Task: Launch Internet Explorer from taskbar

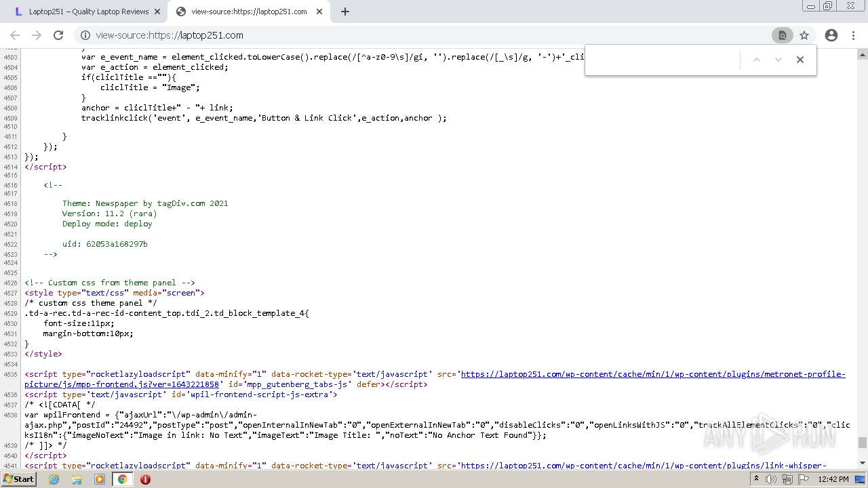Action: pyautogui.click(x=54, y=479)
